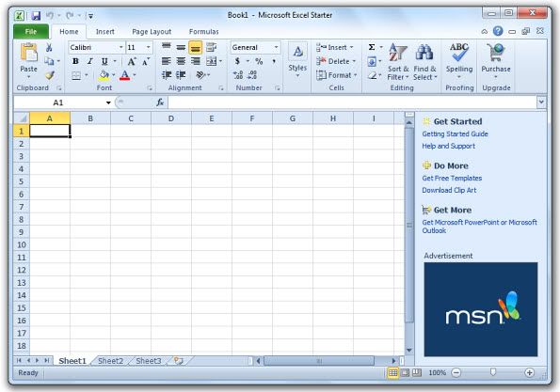Image resolution: width=560 pixels, height=392 pixels.
Task: Select the Format Painter brush
Action: tap(49, 75)
